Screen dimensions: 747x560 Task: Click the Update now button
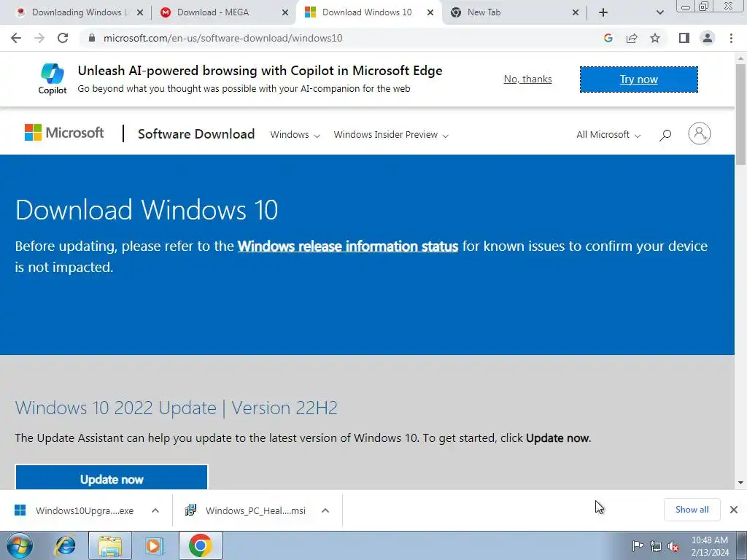[x=112, y=477]
